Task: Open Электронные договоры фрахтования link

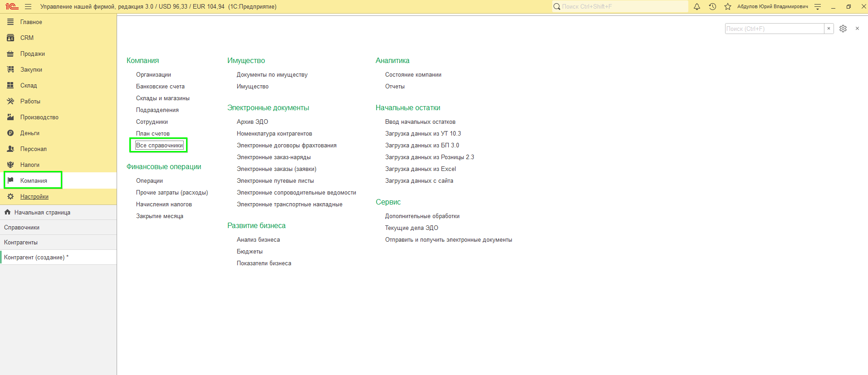Action: click(287, 145)
